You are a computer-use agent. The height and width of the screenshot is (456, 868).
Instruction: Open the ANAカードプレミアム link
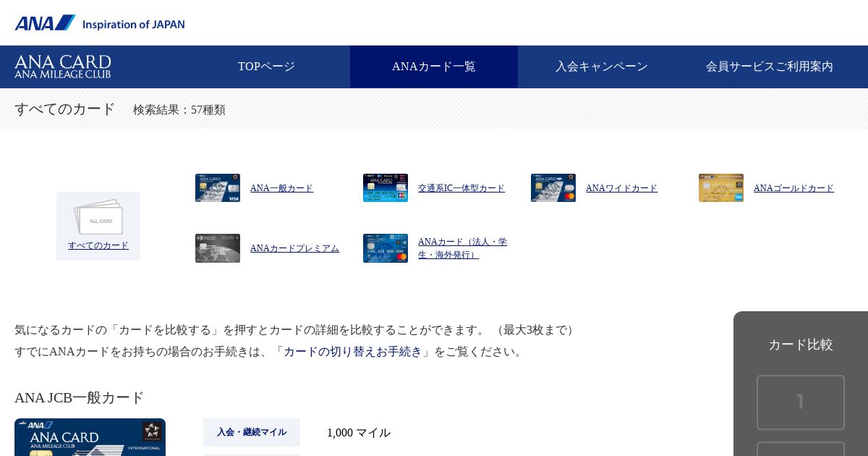(294, 248)
